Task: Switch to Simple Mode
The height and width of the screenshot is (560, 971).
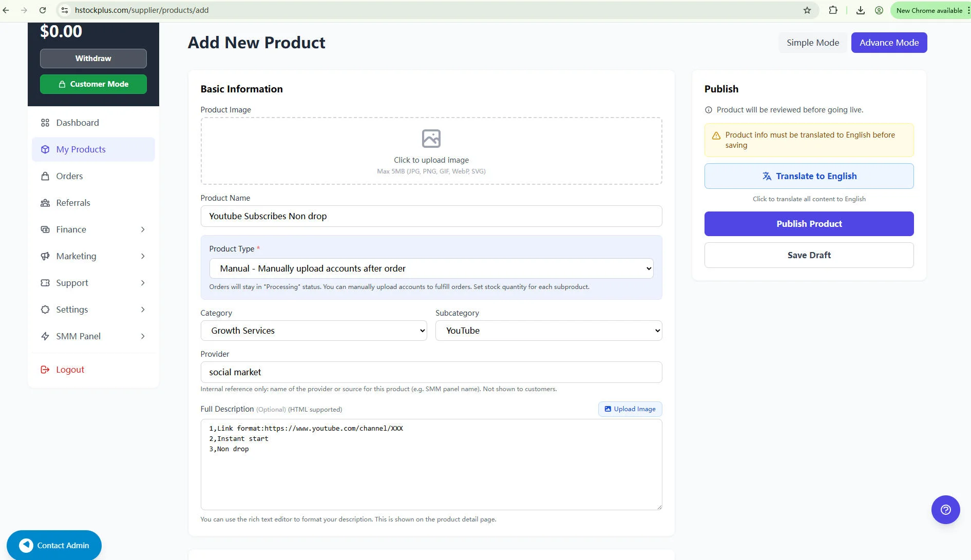Action: point(812,43)
